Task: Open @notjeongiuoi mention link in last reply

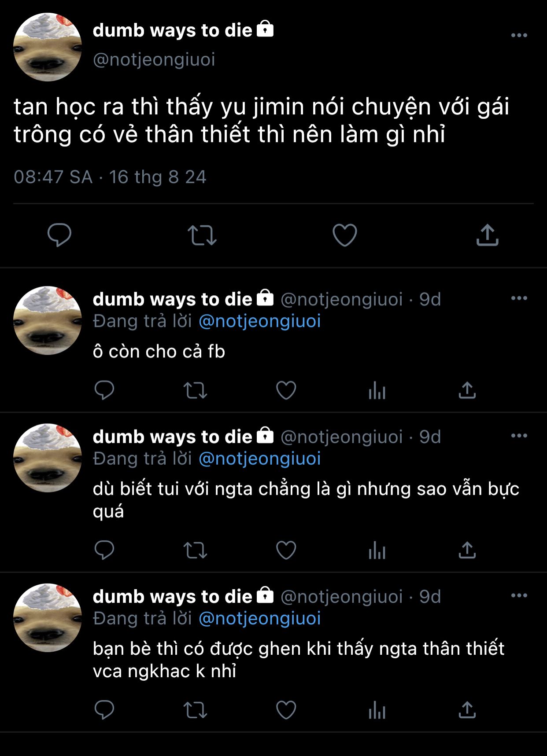Action: pos(260,618)
